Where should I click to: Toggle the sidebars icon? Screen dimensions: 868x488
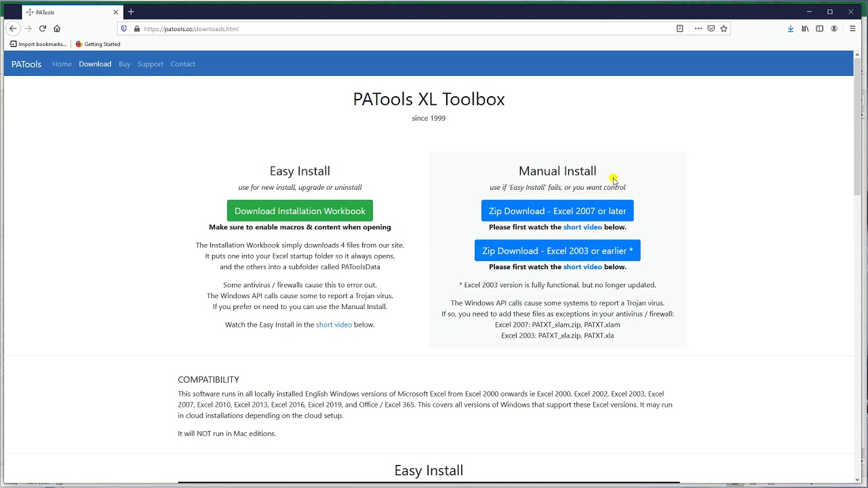point(819,28)
